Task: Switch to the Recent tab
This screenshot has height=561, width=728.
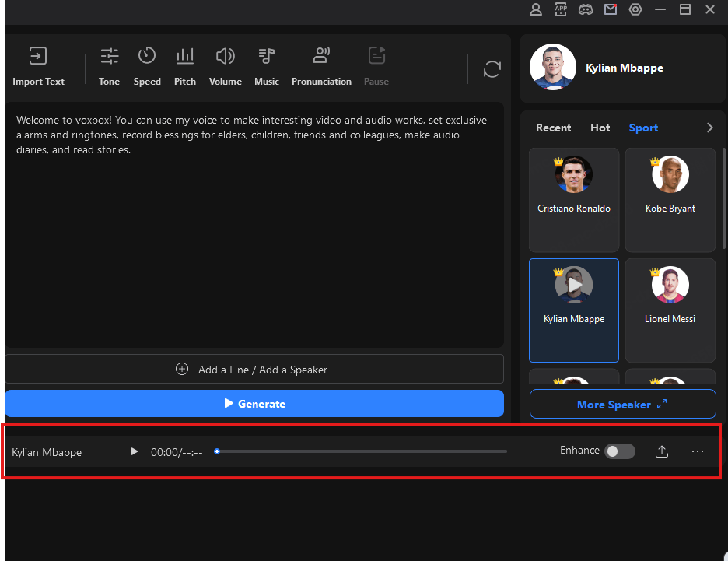Action: (554, 128)
